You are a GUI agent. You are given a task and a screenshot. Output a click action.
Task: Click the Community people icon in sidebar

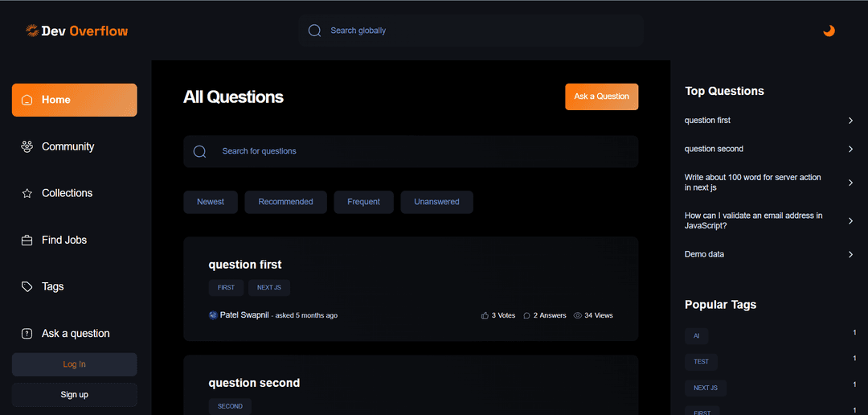coord(27,146)
